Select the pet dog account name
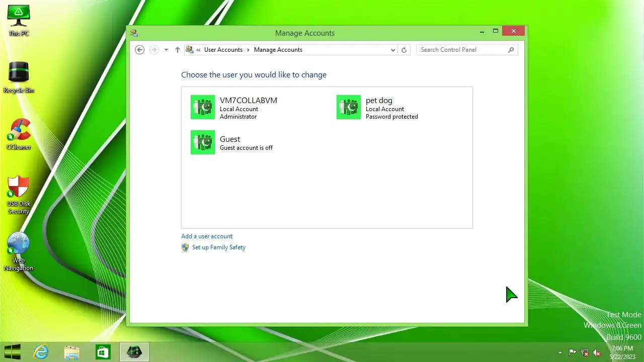The height and width of the screenshot is (362, 644). coord(379,101)
